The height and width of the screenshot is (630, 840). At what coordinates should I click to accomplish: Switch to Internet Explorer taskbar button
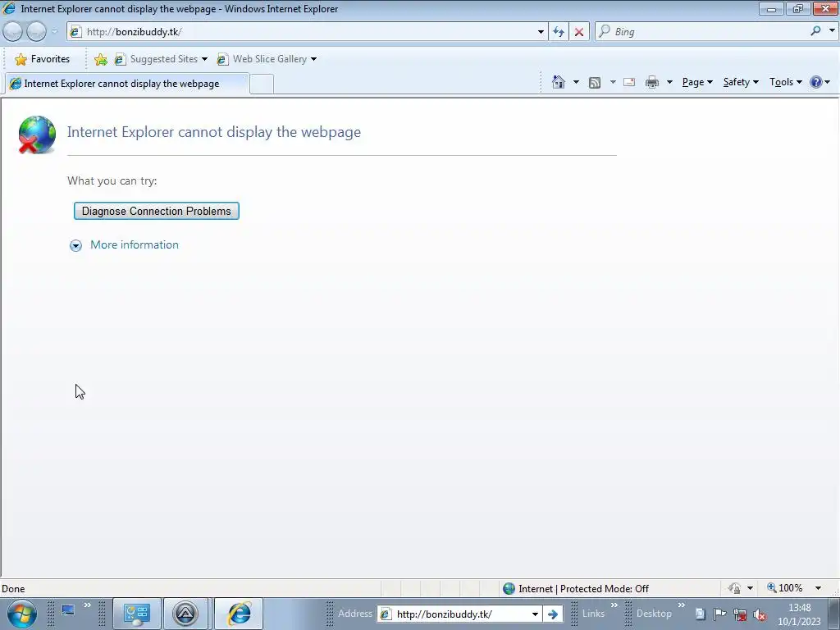[x=239, y=614]
